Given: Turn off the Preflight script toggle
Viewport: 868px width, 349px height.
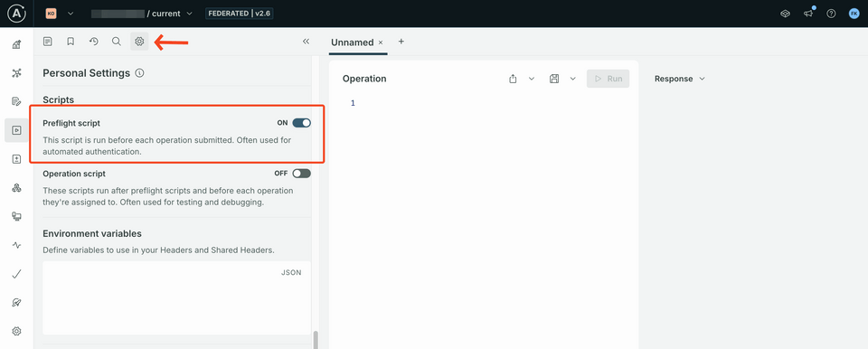Looking at the screenshot, I should click(302, 123).
